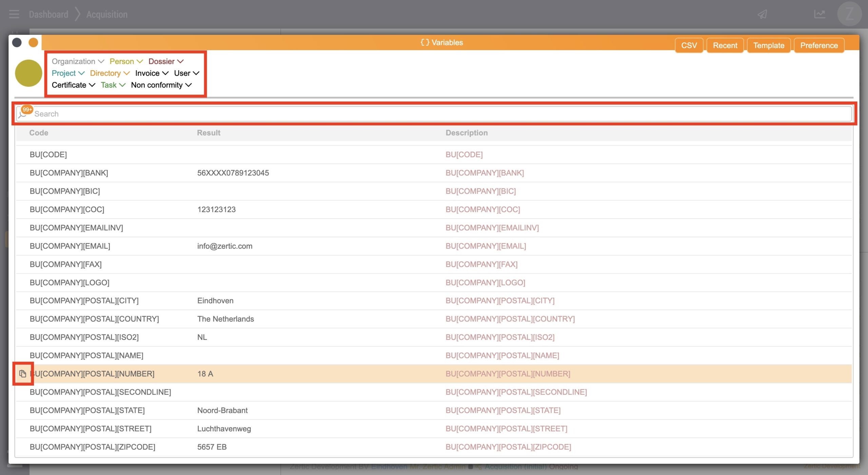Expand the Dossier dropdown
This screenshot has height=475, width=868.
click(x=166, y=61)
